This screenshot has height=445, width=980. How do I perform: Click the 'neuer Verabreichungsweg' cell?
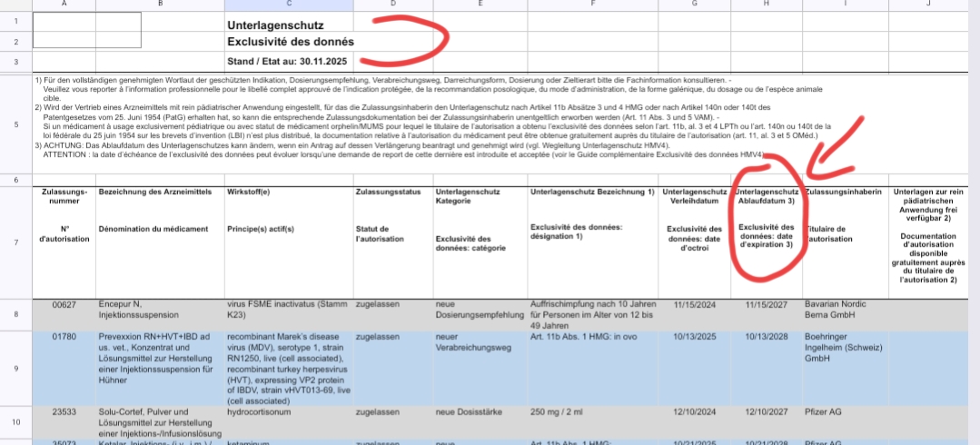pyautogui.click(x=480, y=369)
